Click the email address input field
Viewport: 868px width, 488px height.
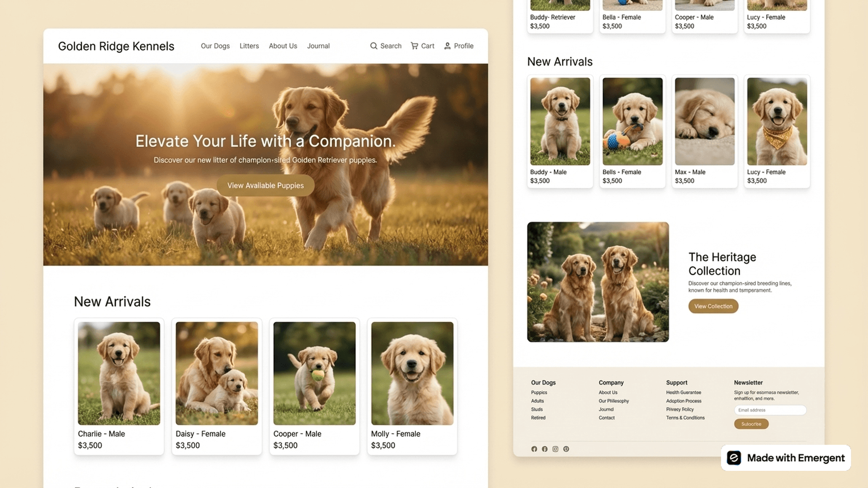[770, 410]
